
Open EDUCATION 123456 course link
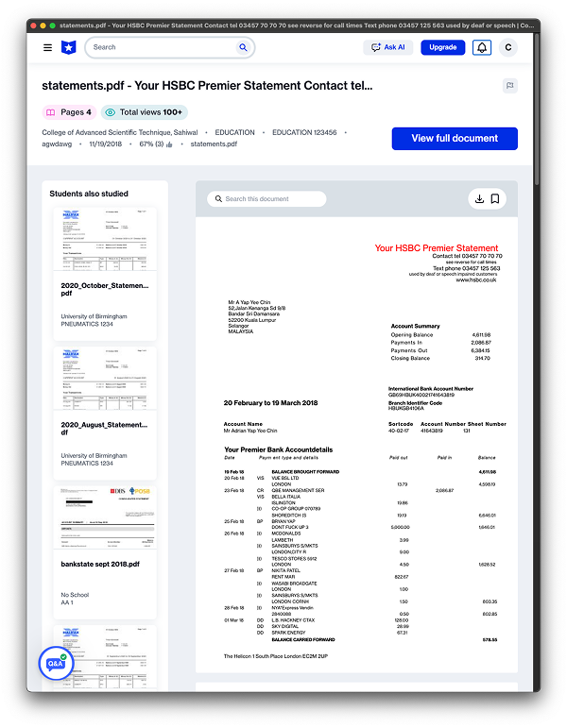coord(304,132)
